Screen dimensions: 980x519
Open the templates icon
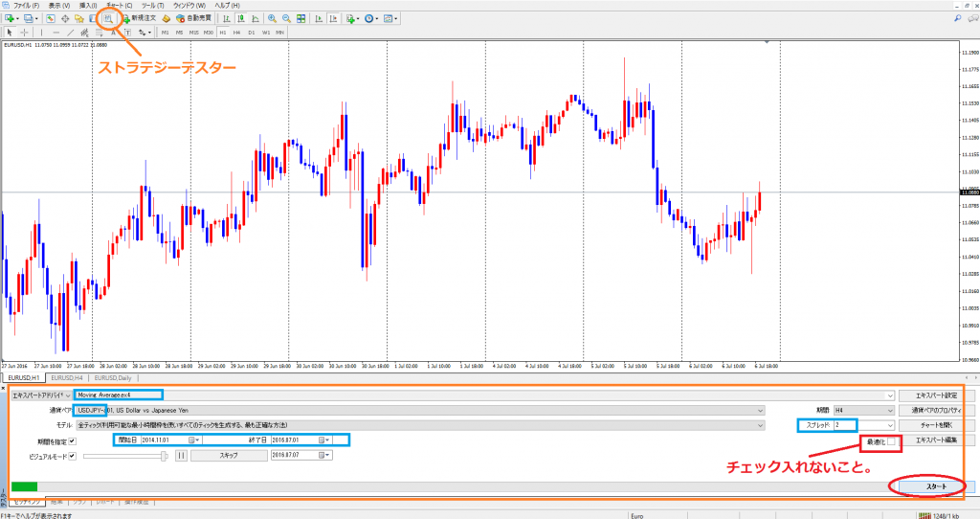[390, 19]
